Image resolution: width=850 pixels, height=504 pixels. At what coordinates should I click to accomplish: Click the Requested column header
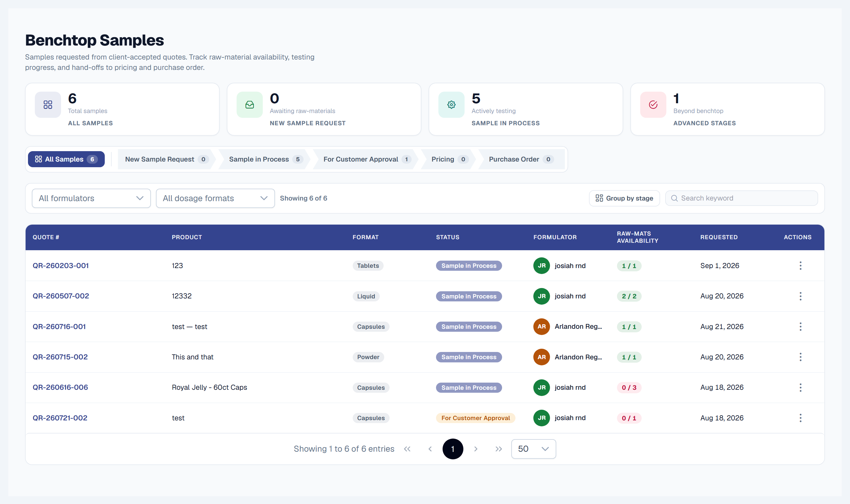(x=719, y=237)
